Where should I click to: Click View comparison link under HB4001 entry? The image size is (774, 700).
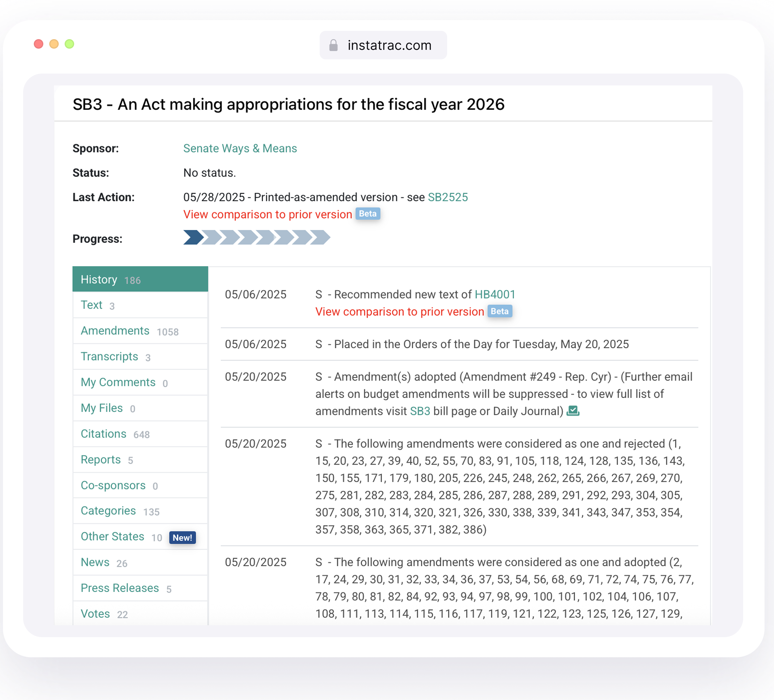coord(400,311)
